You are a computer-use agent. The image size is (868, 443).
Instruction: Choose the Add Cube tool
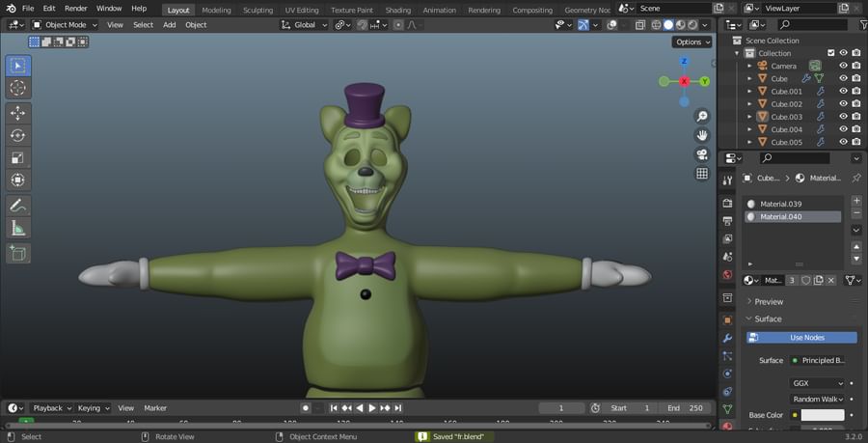[x=18, y=253]
